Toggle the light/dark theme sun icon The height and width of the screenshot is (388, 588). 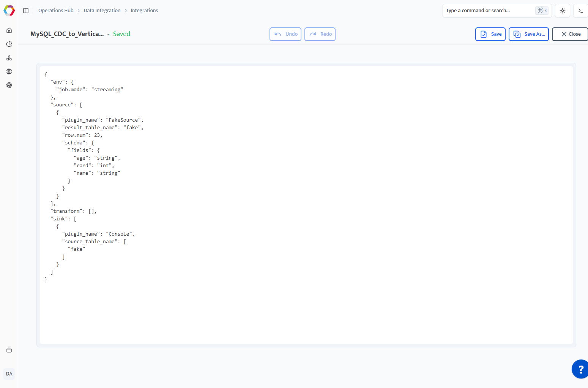point(563,11)
